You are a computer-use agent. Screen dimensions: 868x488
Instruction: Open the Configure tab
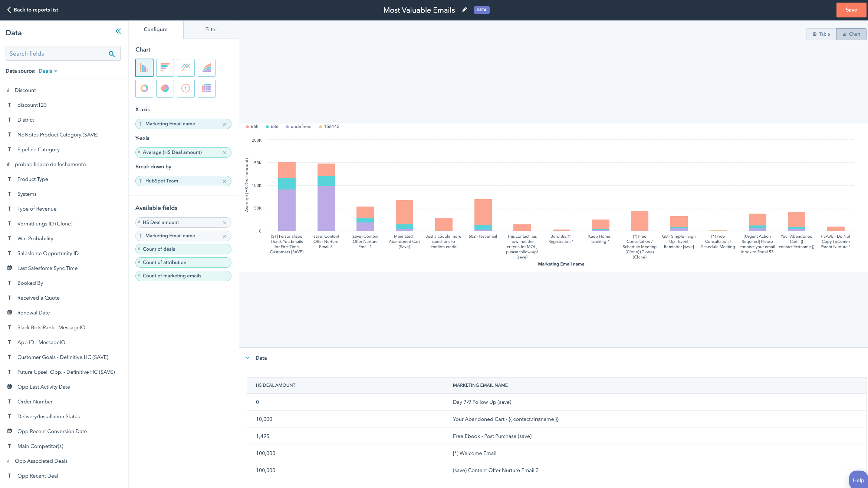pyautogui.click(x=155, y=29)
